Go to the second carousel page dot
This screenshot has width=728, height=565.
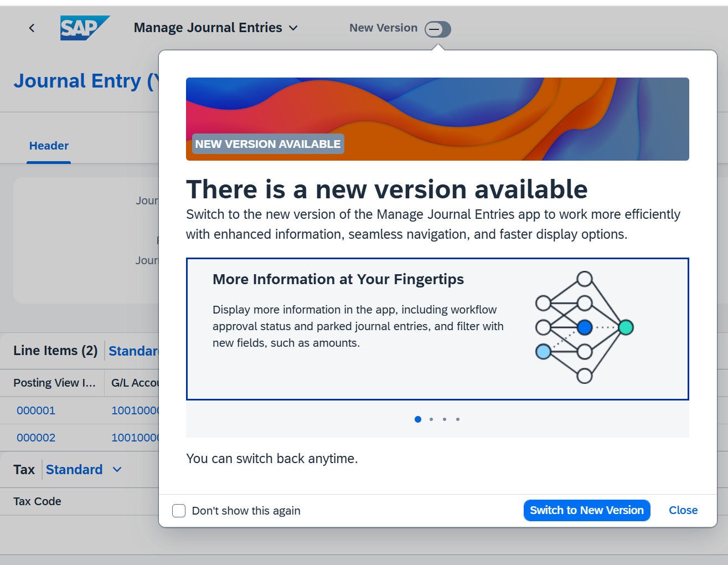431,419
